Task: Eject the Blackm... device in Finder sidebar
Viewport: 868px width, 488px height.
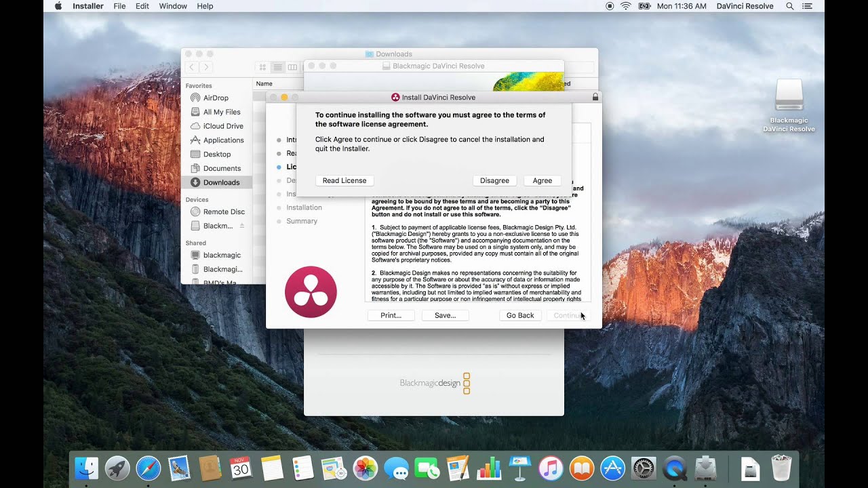Action: click(242, 226)
